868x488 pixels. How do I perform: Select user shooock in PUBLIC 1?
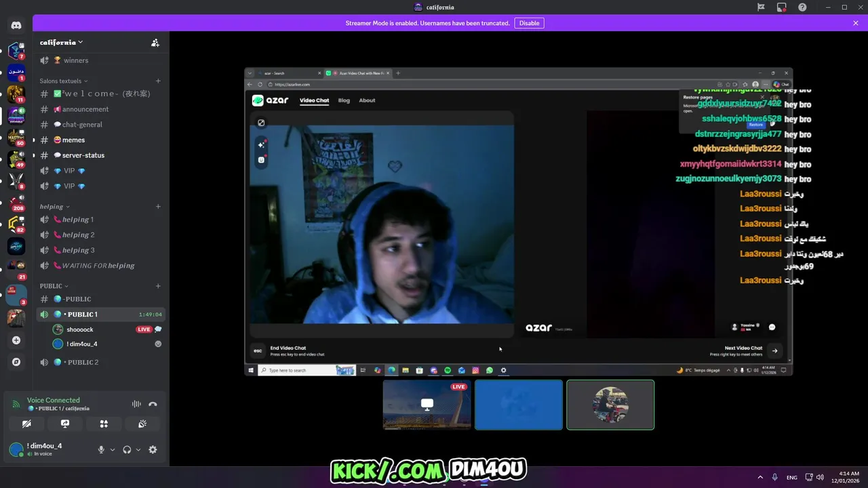click(x=80, y=329)
